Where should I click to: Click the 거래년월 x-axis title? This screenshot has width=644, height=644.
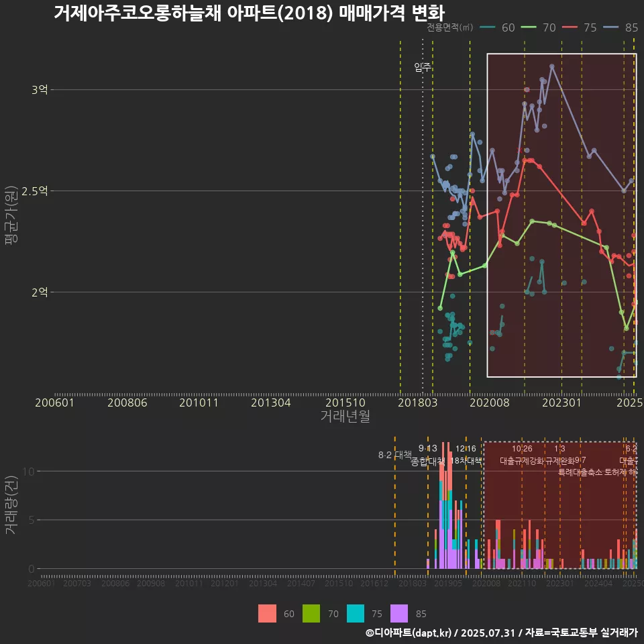pyautogui.click(x=345, y=416)
